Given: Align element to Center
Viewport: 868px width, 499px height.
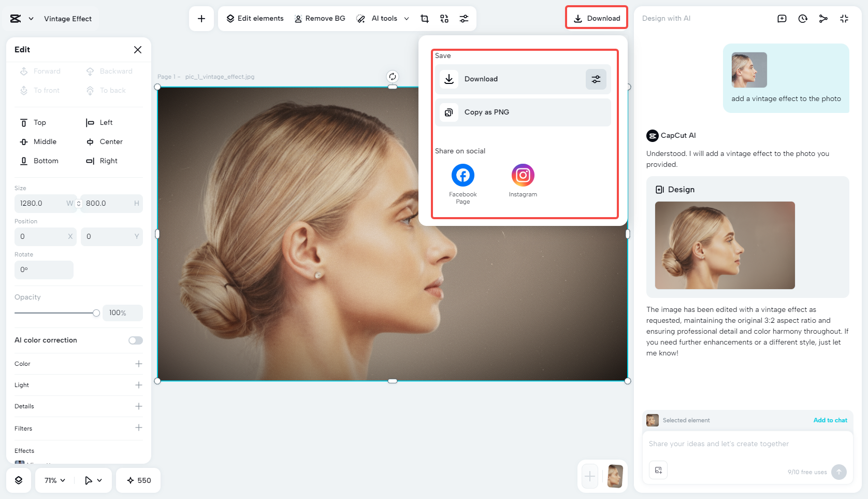Looking at the screenshot, I should 105,142.
